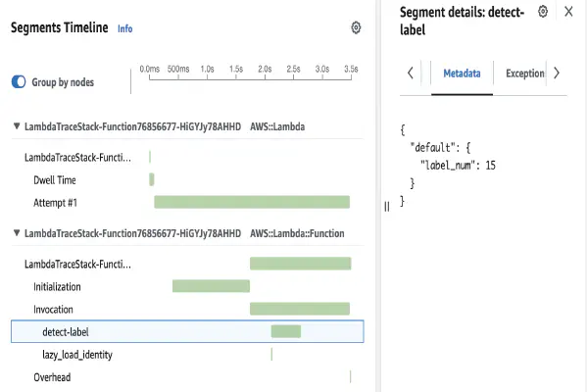
Task: Switch to the Exceptions tab
Action: click(524, 73)
